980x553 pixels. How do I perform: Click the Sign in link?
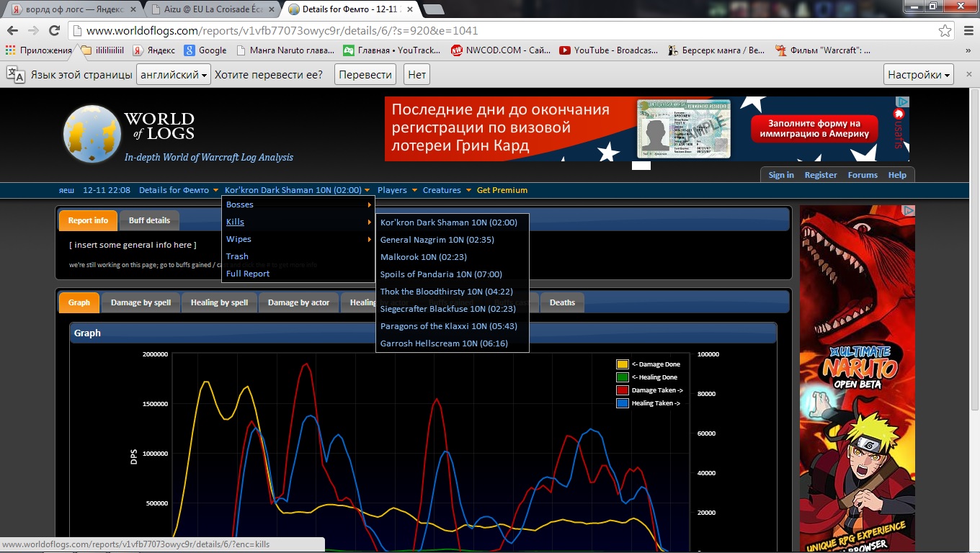click(781, 175)
